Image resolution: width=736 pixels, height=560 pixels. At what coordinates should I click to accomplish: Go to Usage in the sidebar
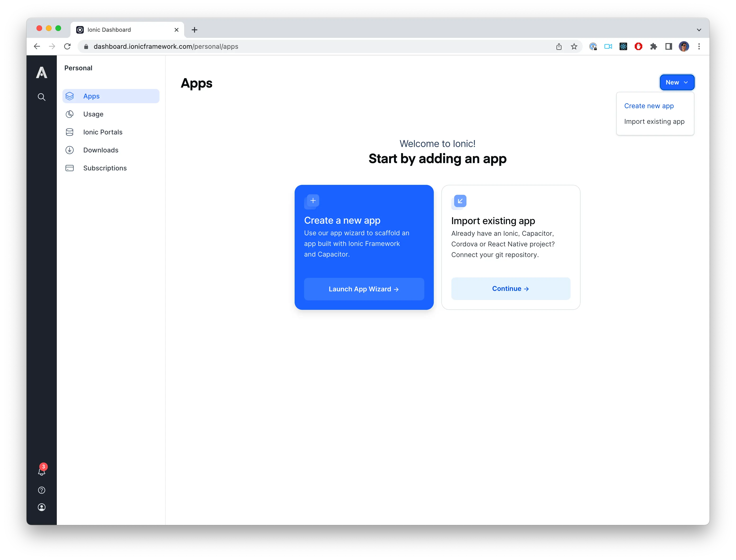(93, 114)
